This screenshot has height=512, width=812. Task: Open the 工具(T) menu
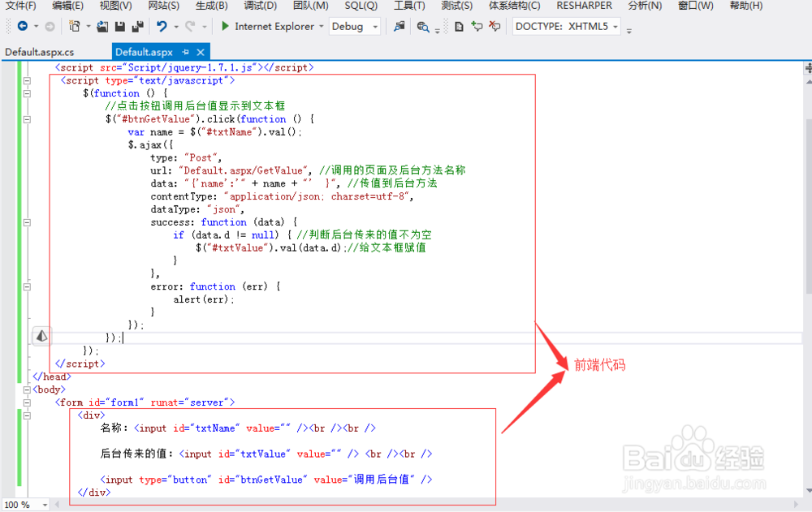(x=409, y=6)
